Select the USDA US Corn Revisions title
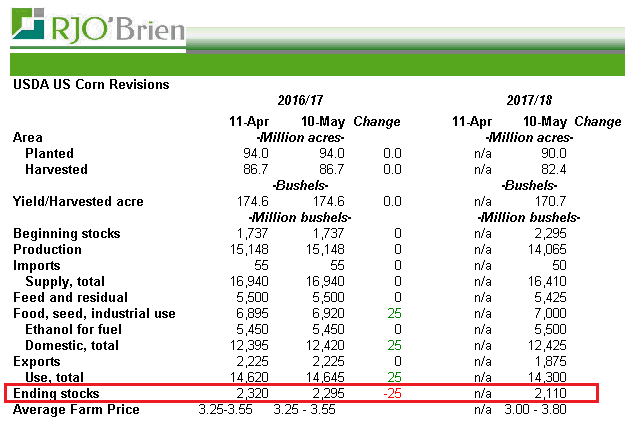The width and height of the screenshot is (634, 435). coord(90,85)
